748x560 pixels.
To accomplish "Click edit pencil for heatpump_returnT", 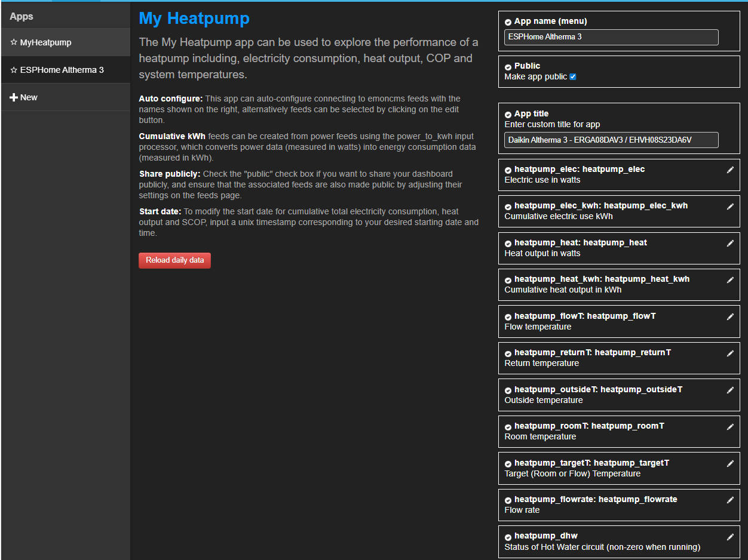I will point(729,353).
